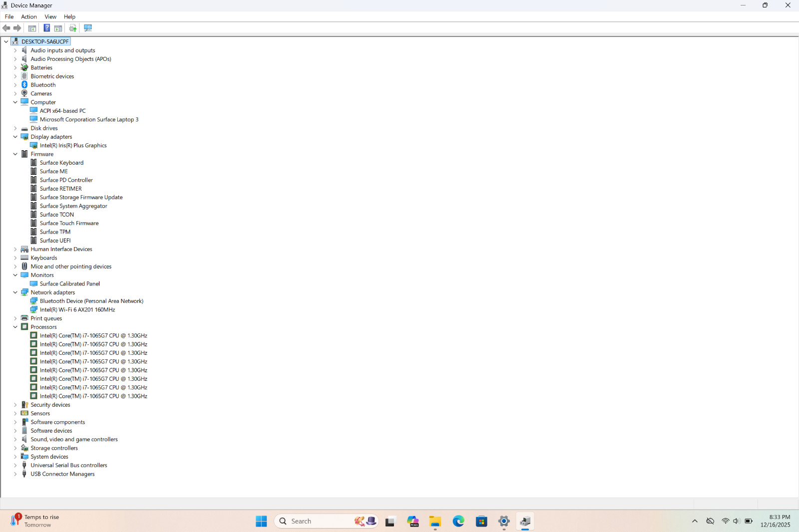Image resolution: width=799 pixels, height=532 pixels.
Task: Click the network icon beside Intel(R) Wi-Fi 6 AX201
Action: (x=34, y=309)
